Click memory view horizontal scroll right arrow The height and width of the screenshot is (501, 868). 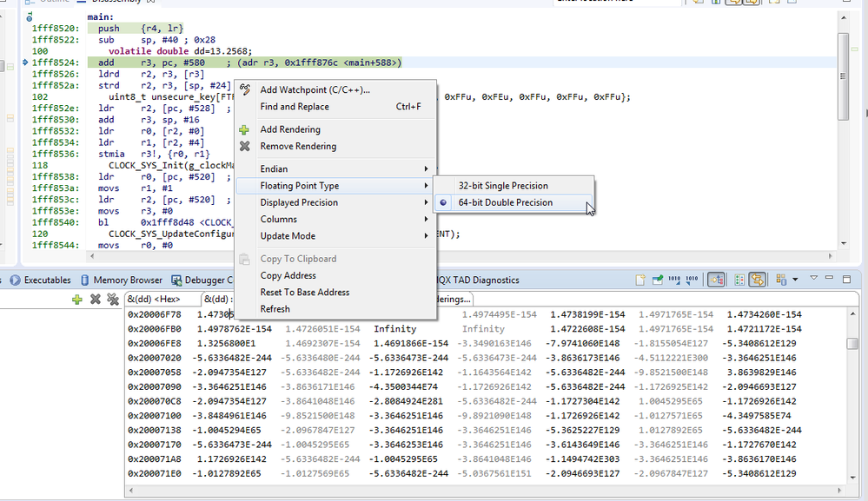pos(839,491)
